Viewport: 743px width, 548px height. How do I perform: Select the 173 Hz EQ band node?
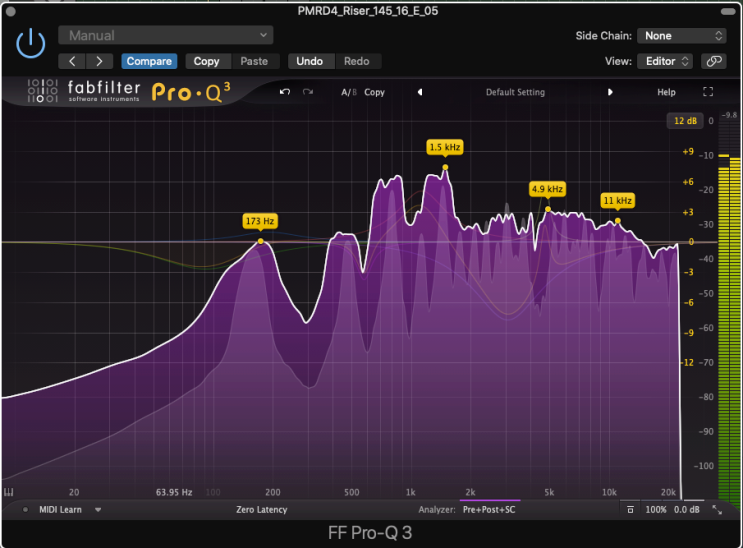click(x=261, y=241)
